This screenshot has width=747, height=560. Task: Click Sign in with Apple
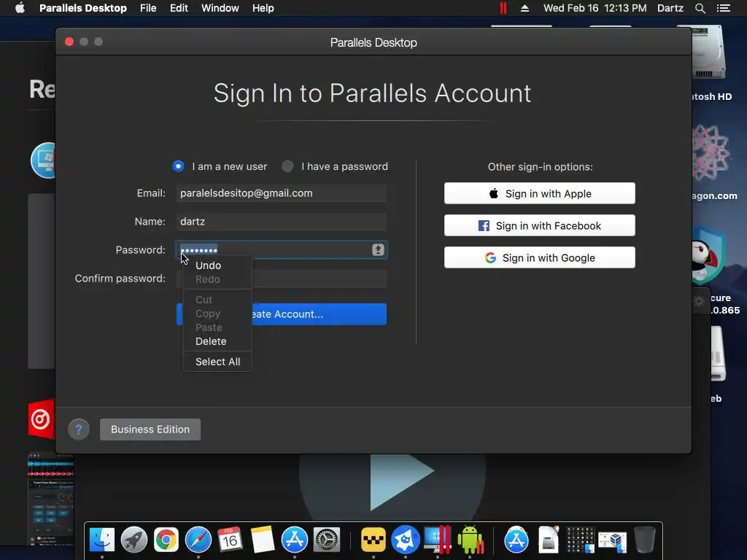pyautogui.click(x=539, y=193)
